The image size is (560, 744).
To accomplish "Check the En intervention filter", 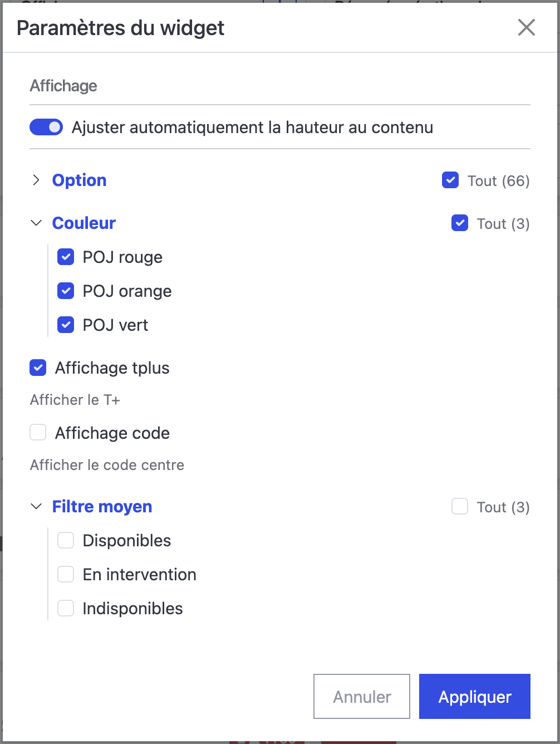I will [66, 575].
